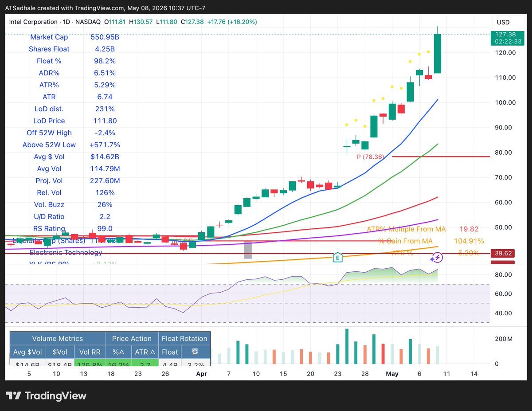Click the Rel. Vol value 126%

coord(105,193)
